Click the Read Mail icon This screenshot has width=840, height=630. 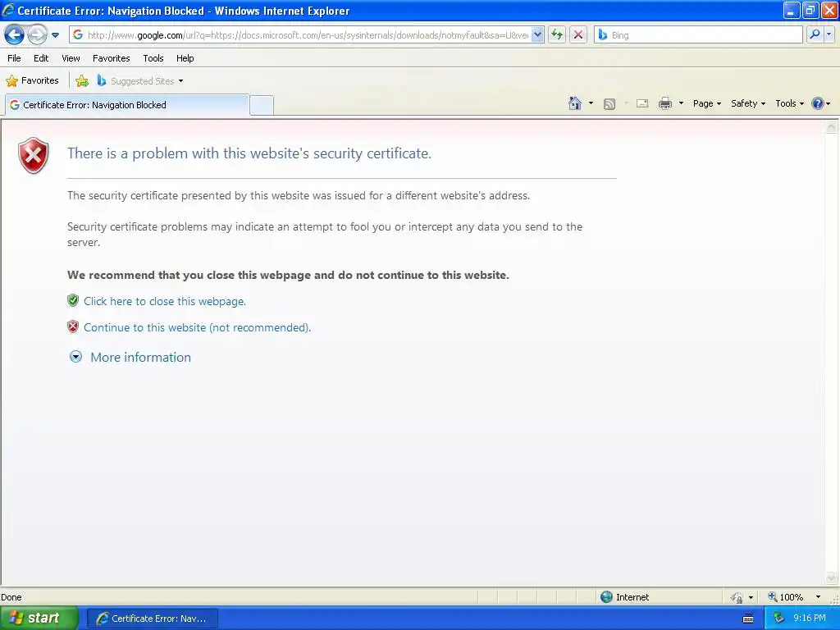[x=642, y=103]
